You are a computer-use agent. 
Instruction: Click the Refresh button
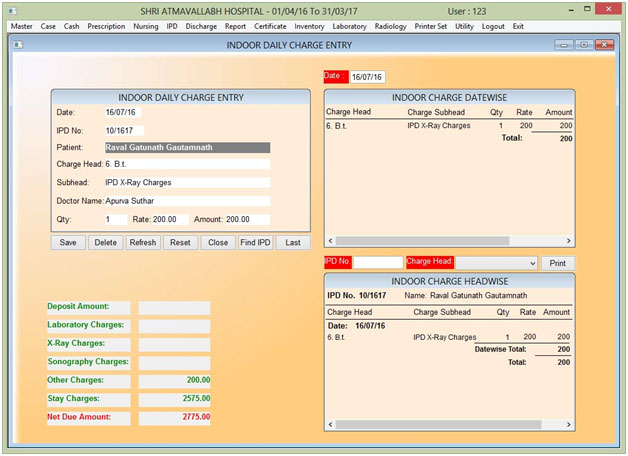(x=143, y=242)
